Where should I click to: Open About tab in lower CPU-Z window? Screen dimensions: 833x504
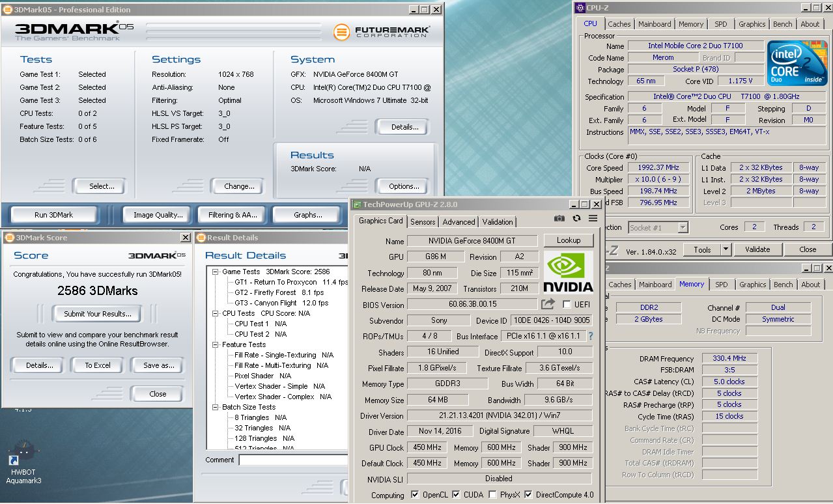click(x=810, y=285)
